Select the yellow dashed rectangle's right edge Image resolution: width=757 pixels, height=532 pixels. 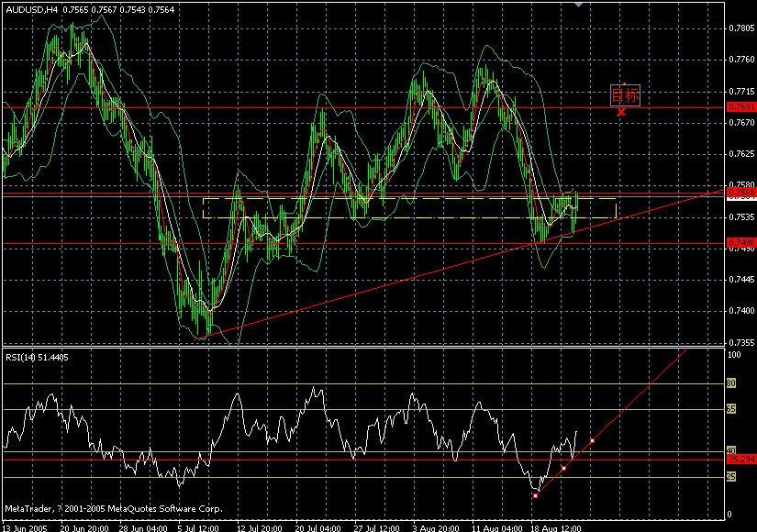616,208
